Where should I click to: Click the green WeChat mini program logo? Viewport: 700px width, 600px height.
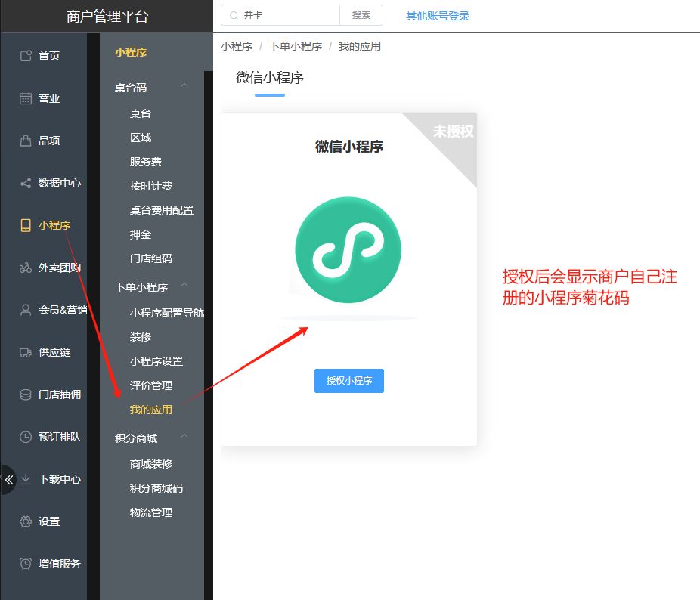pos(348,250)
